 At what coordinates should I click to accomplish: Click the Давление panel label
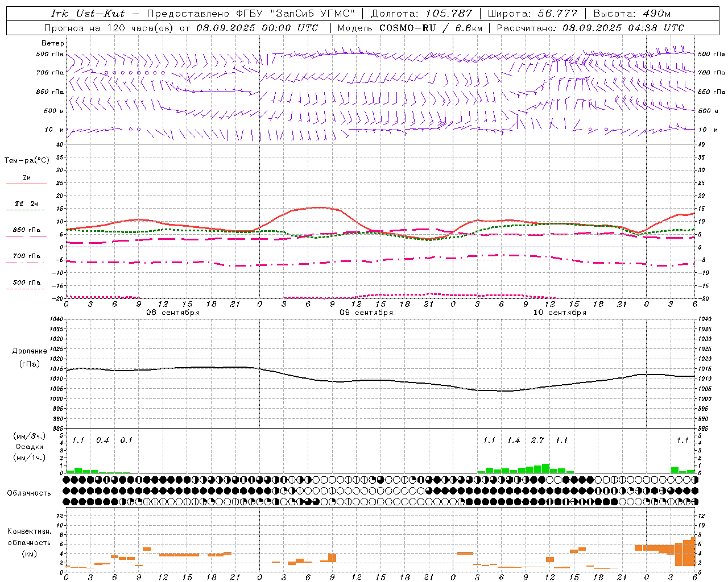point(30,351)
